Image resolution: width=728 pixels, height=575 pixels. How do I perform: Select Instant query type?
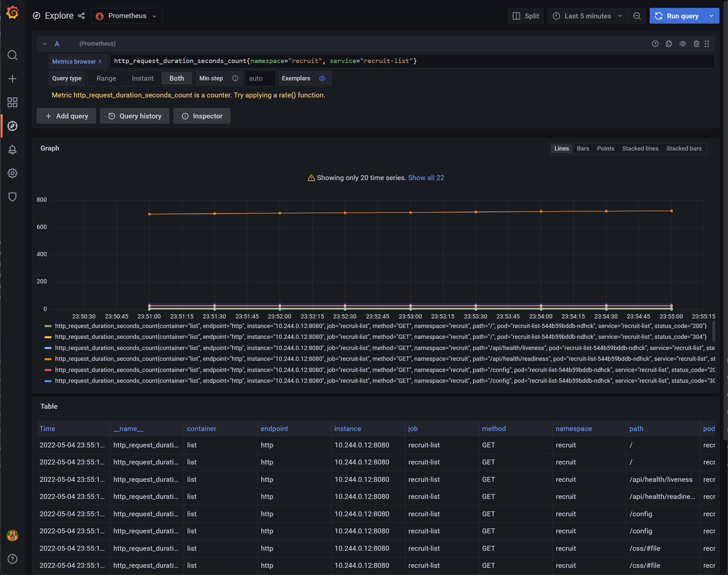(143, 78)
